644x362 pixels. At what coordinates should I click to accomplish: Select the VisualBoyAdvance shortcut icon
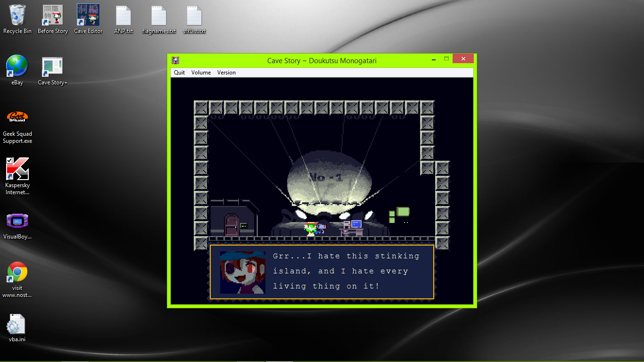coord(17,226)
